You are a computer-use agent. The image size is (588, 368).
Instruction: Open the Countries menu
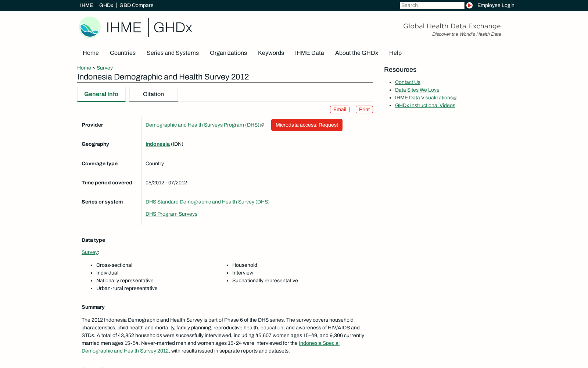(x=123, y=53)
